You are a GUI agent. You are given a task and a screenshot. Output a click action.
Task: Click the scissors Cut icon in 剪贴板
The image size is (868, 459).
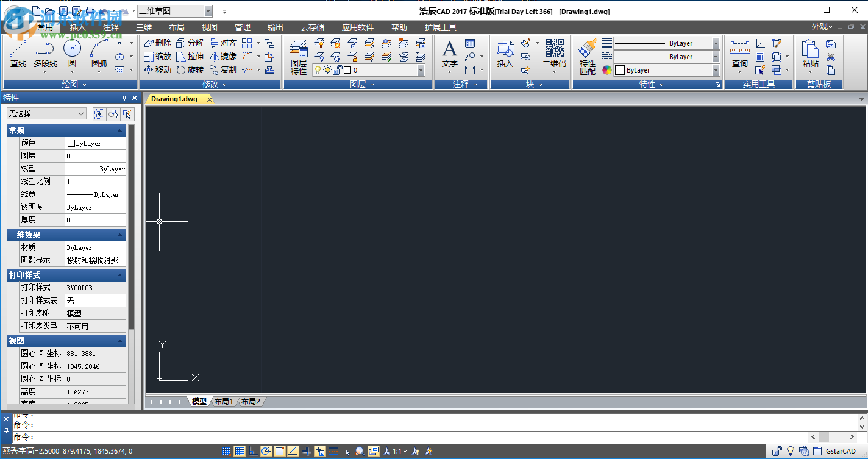[831, 57]
